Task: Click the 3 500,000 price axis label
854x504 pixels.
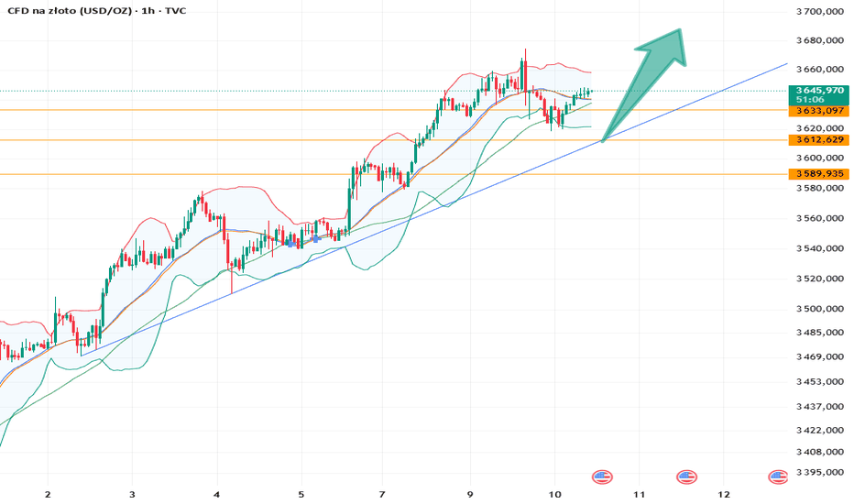Action: point(820,309)
